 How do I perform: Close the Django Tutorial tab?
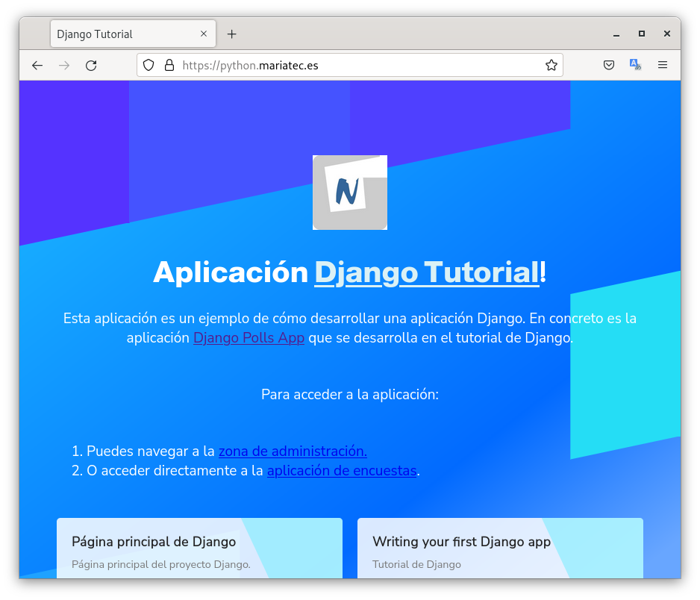point(204,34)
